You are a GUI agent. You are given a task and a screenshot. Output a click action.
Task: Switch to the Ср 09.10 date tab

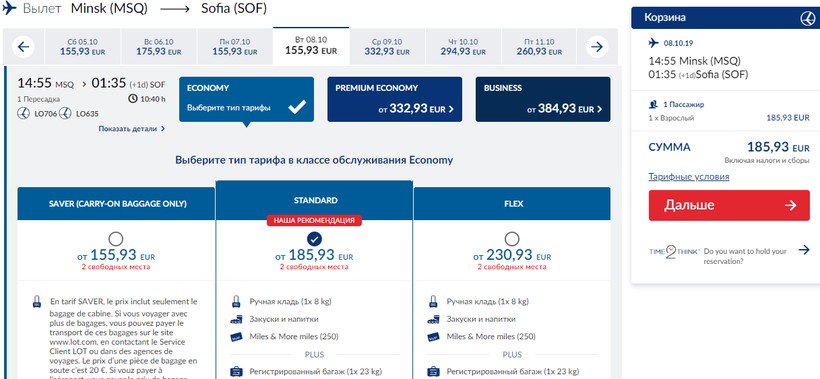point(388,47)
